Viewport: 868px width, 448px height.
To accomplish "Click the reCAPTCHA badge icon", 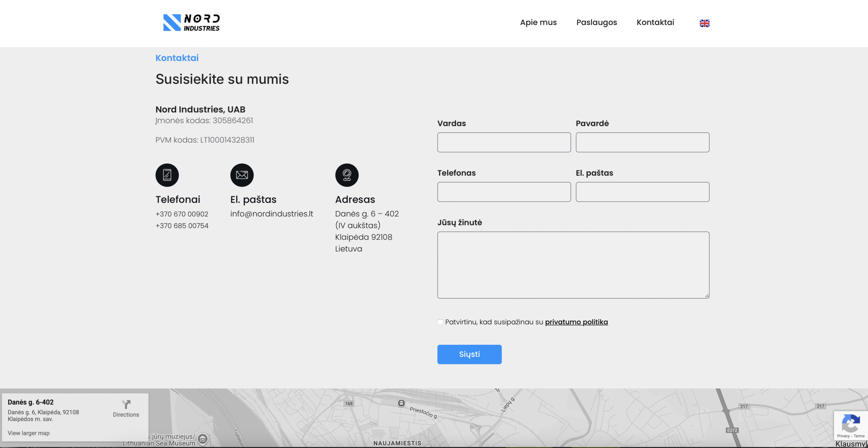I will coord(850,424).
